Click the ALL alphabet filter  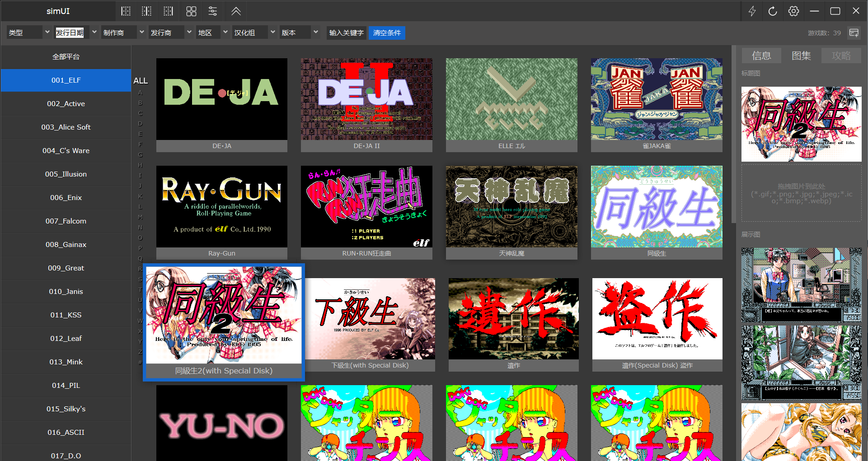[141, 81]
